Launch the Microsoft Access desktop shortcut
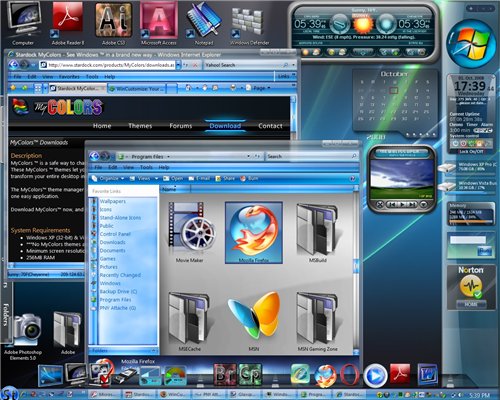500x400 pixels. coord(159,22)
